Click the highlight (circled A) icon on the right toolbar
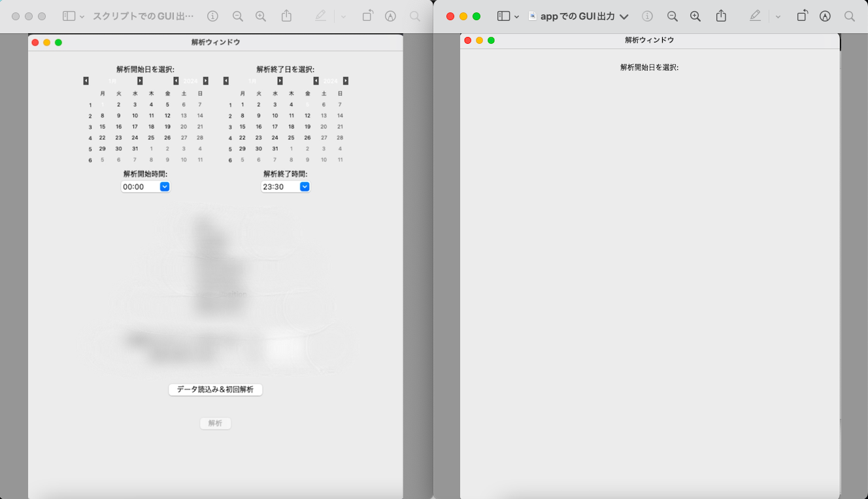This screenshot has height=499, width=868. pos(826,16)
